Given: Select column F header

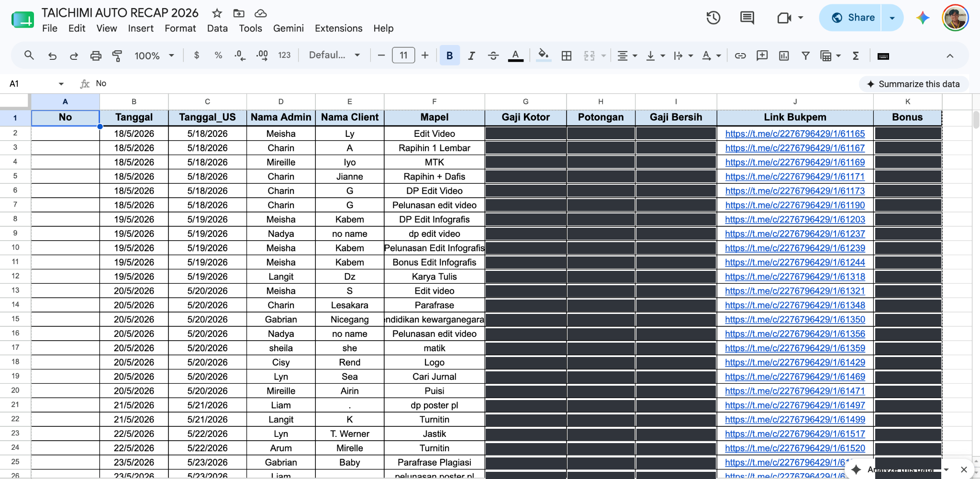Looking at the screenshot, I should coord(434,101).
